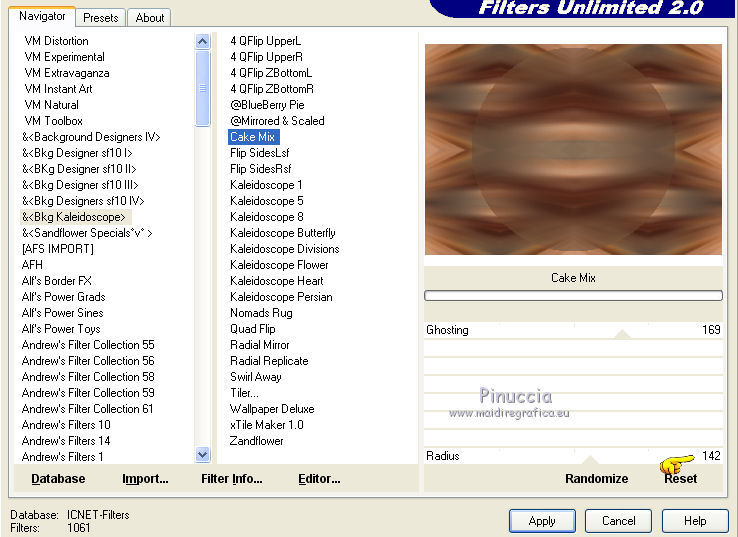Select AFH category

[32, 265]
